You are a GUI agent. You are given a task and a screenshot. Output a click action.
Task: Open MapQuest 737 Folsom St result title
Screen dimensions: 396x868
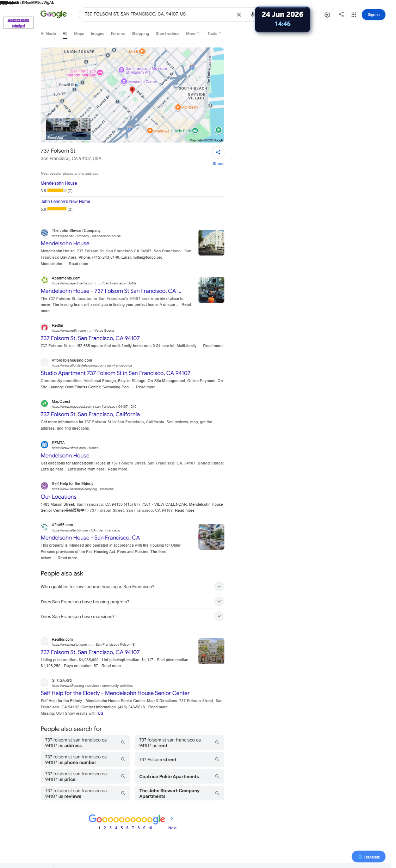[x=90, y=414]
